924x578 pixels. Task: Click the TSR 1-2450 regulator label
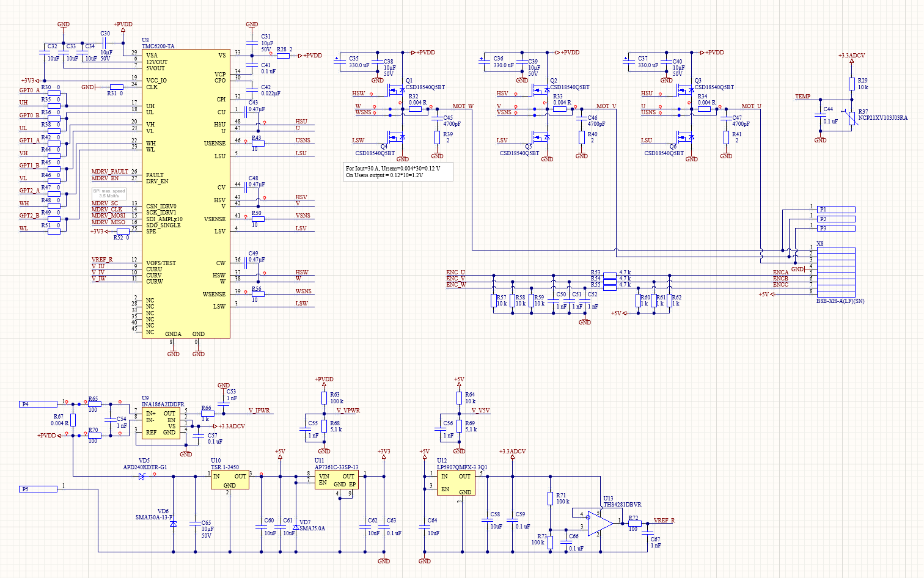click(224, 467)
